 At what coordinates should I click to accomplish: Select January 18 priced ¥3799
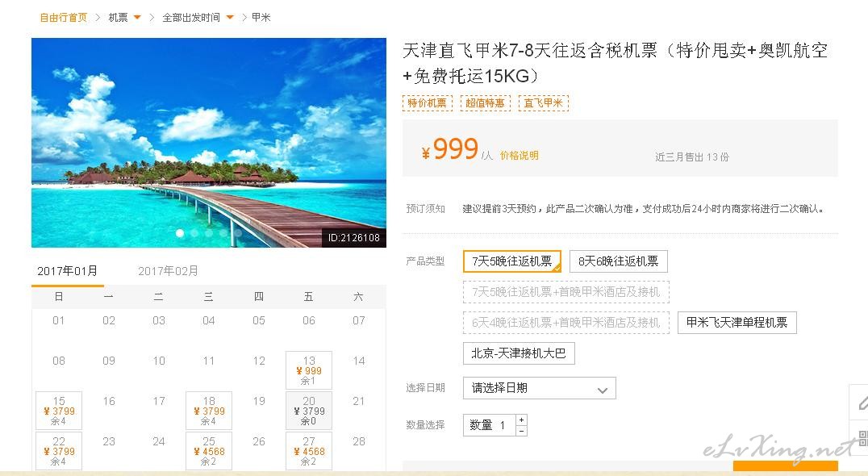coord(209,411)
